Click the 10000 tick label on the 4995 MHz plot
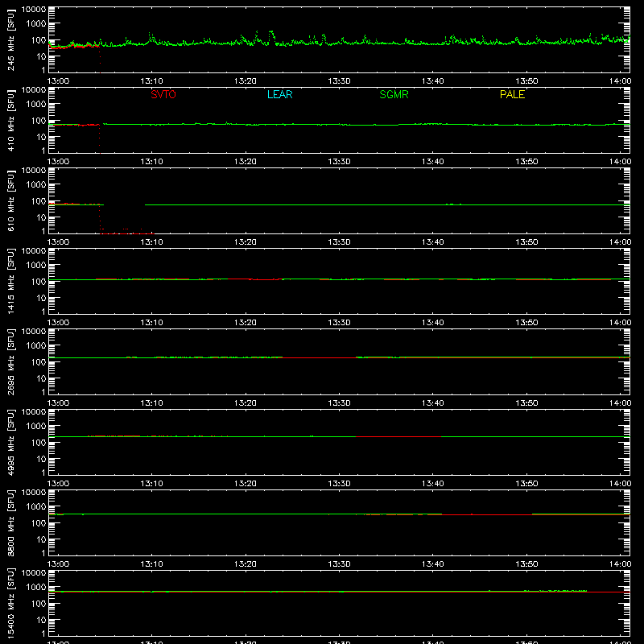The image size is (644, 644). click(x=34, y=411)
